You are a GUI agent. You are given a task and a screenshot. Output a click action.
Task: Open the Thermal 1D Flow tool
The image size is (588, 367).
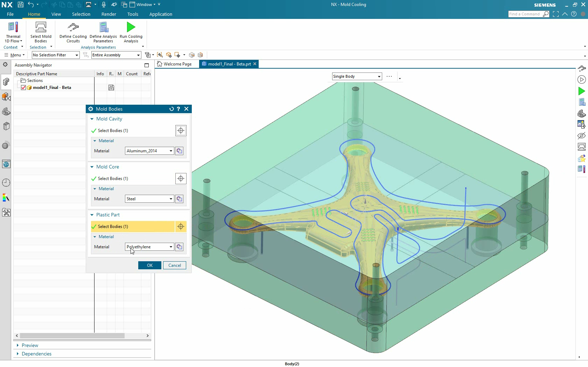pyautogui.click(x=13, y=32)
